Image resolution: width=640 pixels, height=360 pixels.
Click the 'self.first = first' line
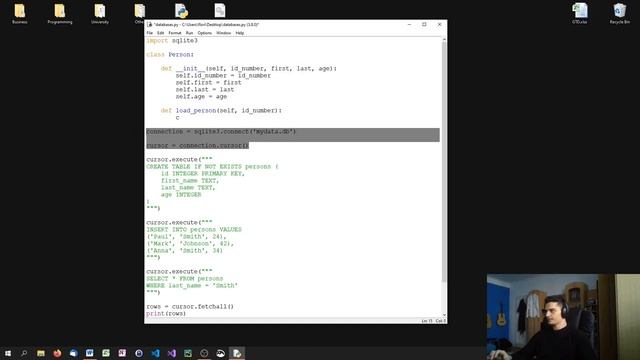click(209, 82)
